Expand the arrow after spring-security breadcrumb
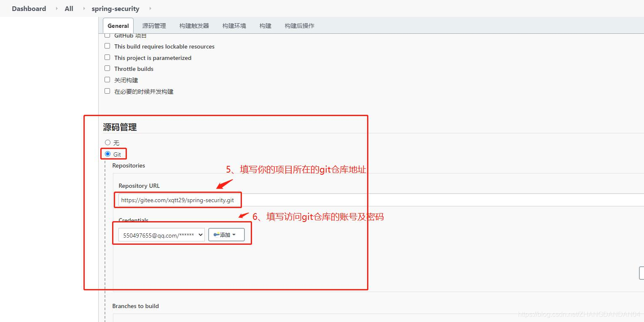Image resolution: width=644 pixels, height=322 pixels. (x=150, y=8)
